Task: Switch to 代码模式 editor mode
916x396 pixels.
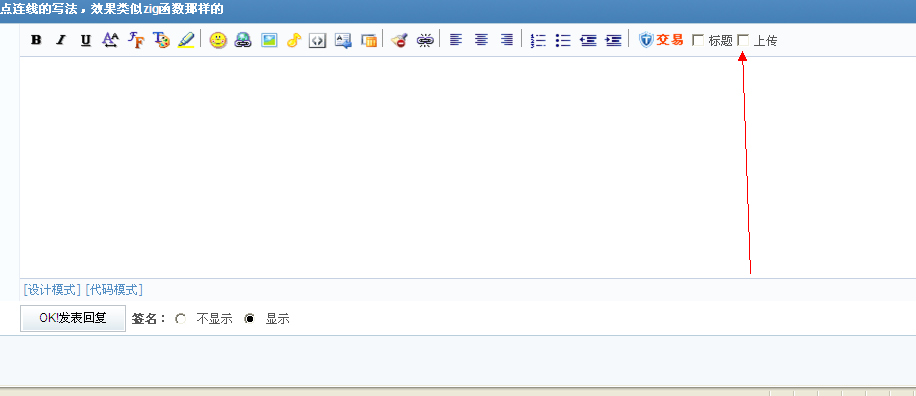Action: tap(114, 290)
